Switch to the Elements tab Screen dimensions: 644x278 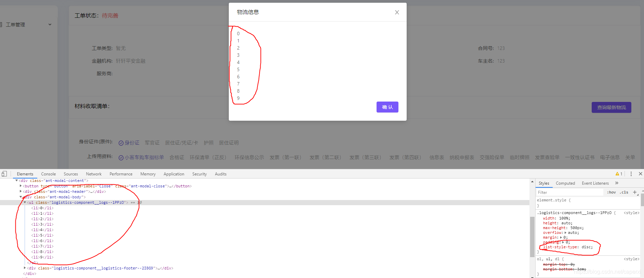(x=25, y=174)
